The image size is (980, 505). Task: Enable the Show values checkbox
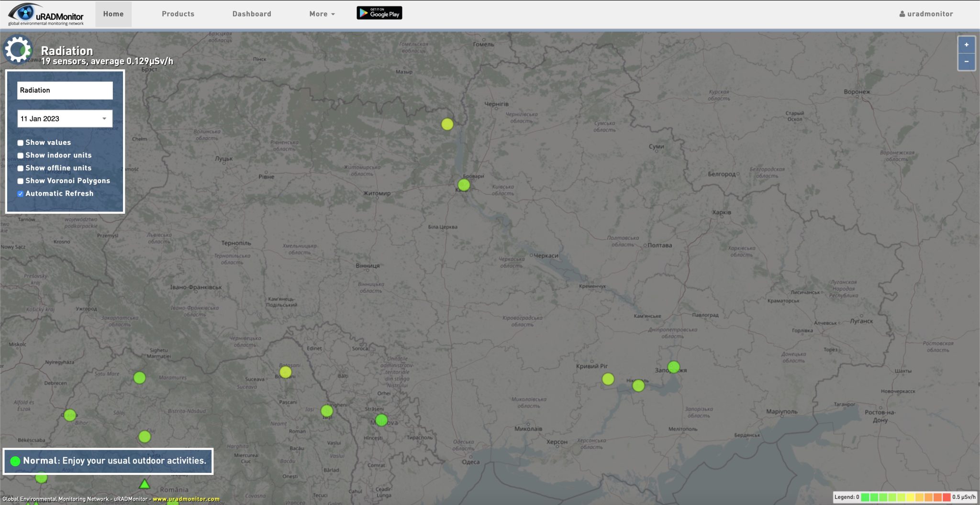point(20,143)
